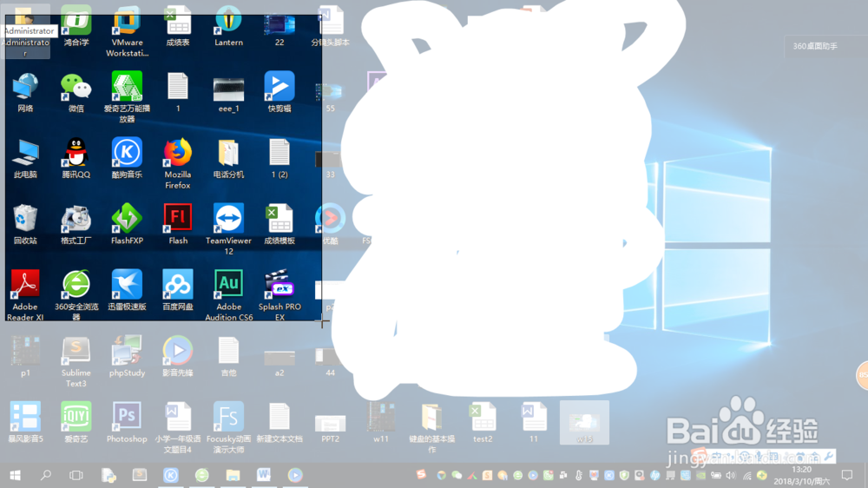868x488 pixels.
Task: Open the 酷狗 app on the taskbar
Action: [x=170, y=475]
